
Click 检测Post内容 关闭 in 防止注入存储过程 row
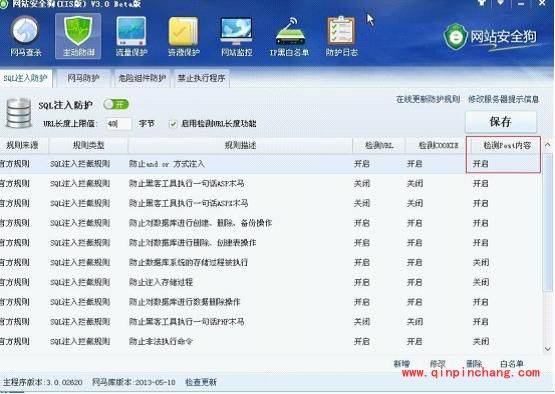pos(481,282)
